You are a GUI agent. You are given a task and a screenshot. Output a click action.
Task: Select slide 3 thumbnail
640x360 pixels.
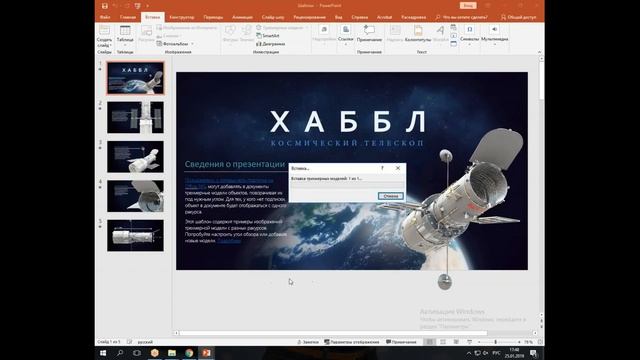136,157
